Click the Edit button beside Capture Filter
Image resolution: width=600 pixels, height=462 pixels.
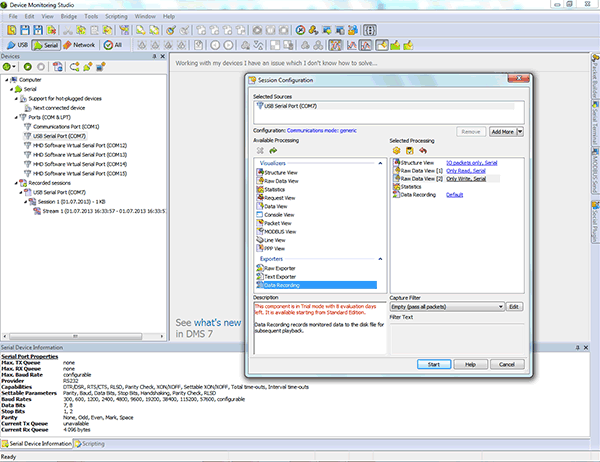click(514, 307)
